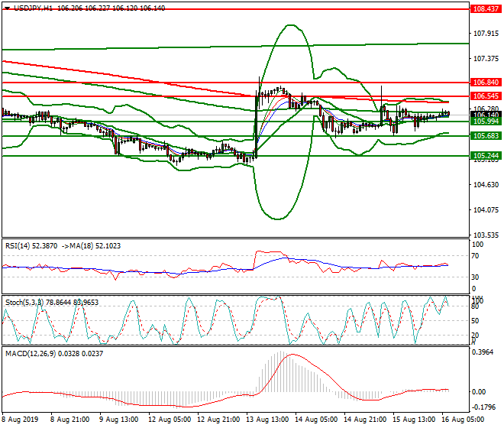504x428 pixels.
Task: Click the MACD 0.3964 scale value
Action: tap(482, 352)
